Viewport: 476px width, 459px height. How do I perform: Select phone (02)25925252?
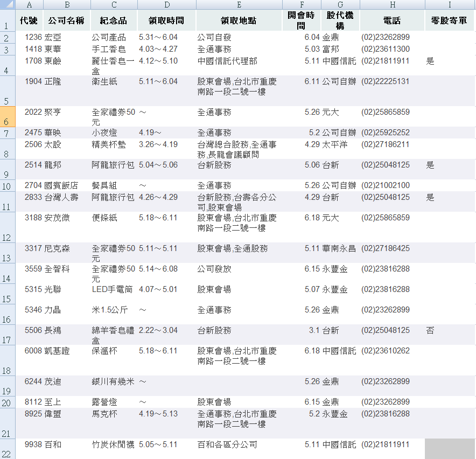393,133
